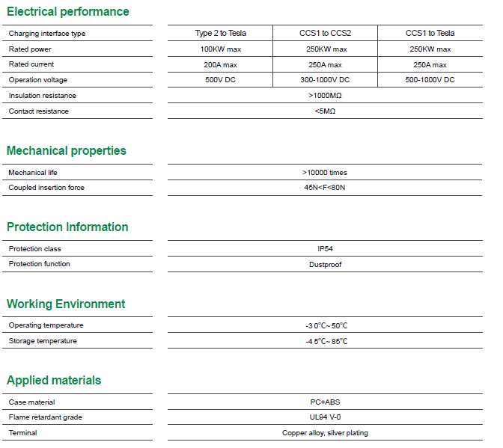Select the Storage temperature row label
503x448 pixels.
tap(43, 341)
